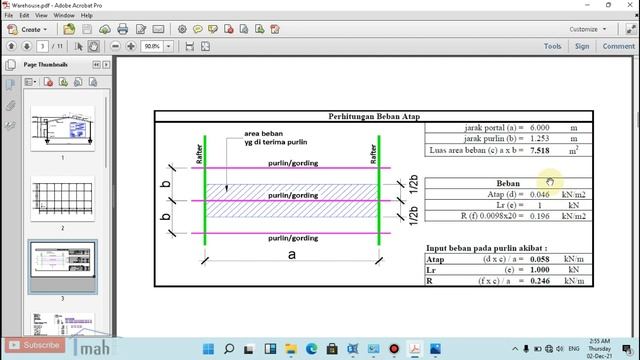Click the value 7.518 in the table

540,151
